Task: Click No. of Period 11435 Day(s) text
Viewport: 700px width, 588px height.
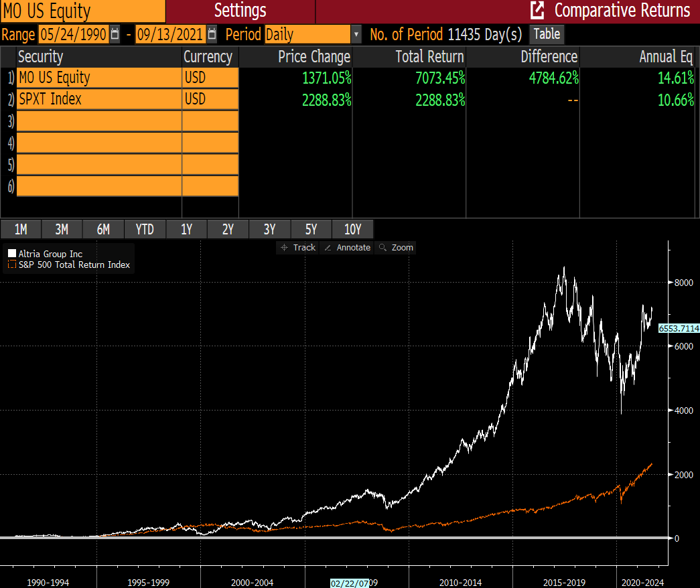Action: click(445, 34)
